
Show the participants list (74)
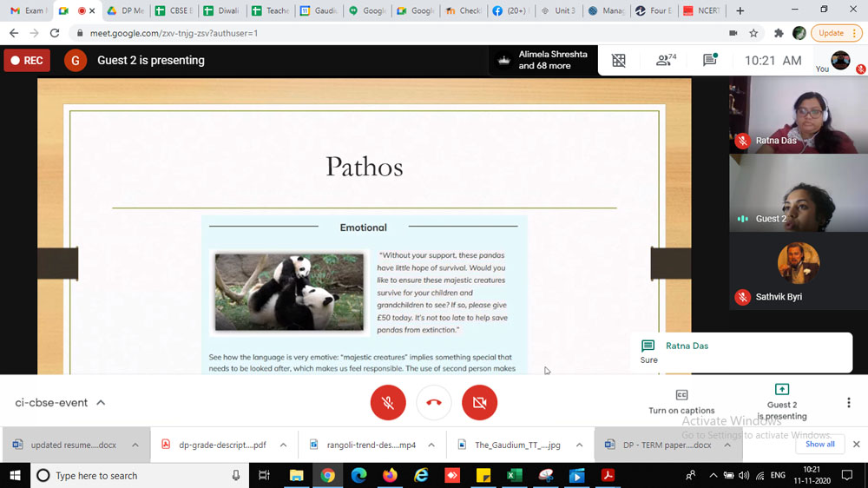[666, 61]
